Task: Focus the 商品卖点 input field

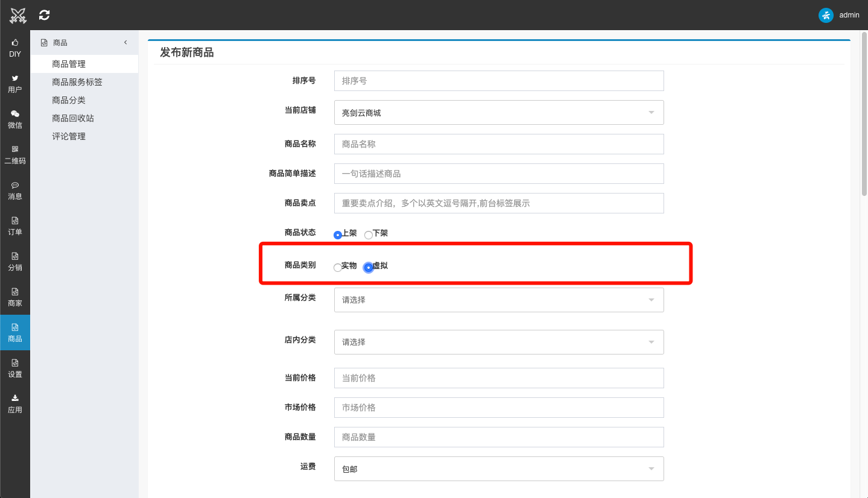Action: pyautogui.click(x=499, y=203)
